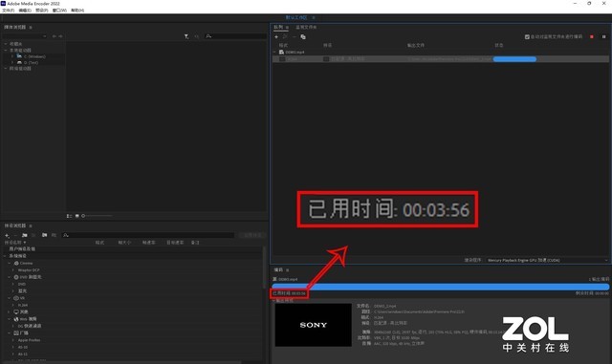Image resolution: width=612 pixels, height=364 pixels.
Task: Expand the H.264 group under VR
Action: 13,305
